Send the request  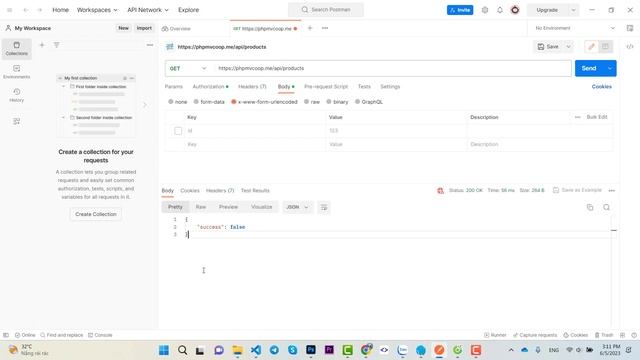(589, 68)
